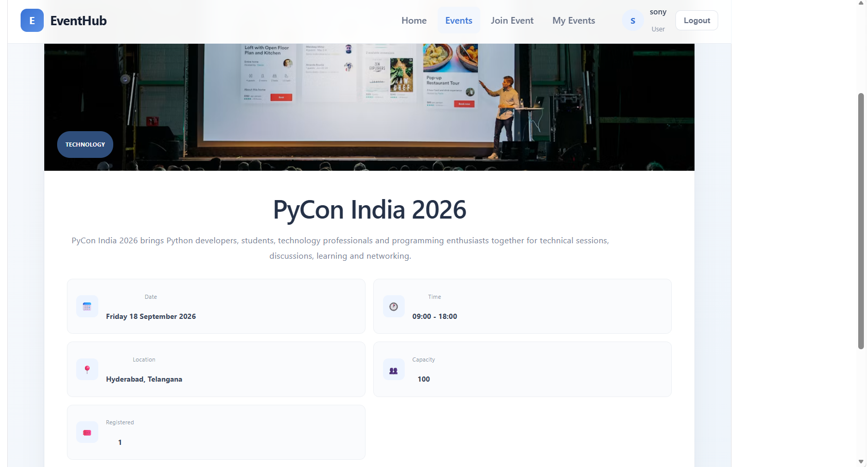Click the page vertical scrollbar thumb
This screenshot has width=868, height=467.
pos(861,221)
